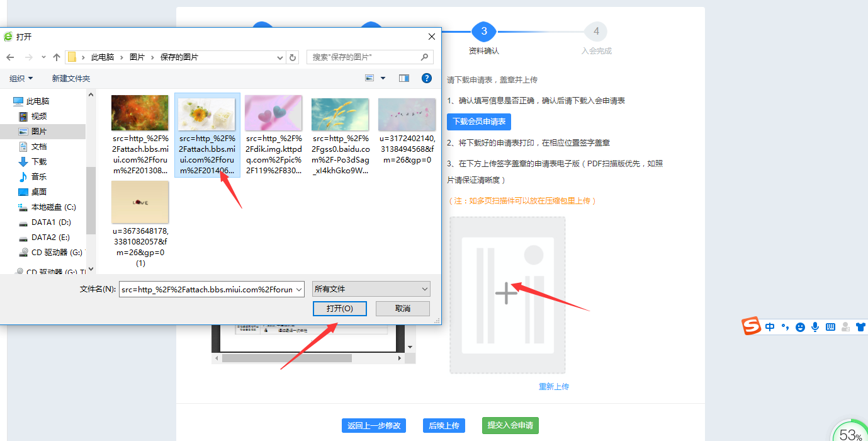This screenshot has height=441, width=868.
Task: Open the view mode dropdown arrow
Action: 383,79
